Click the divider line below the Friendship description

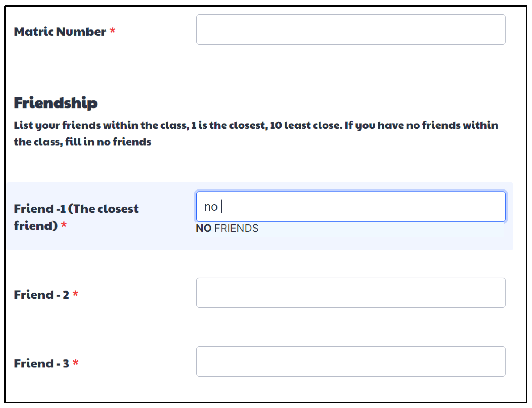261,164
